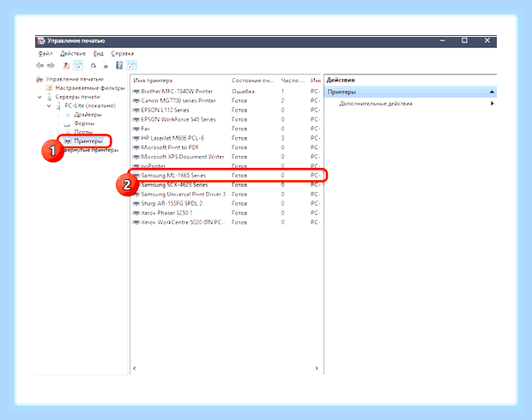Select the EPSON WorkForce 545 Series row

(x=226, y=119)
